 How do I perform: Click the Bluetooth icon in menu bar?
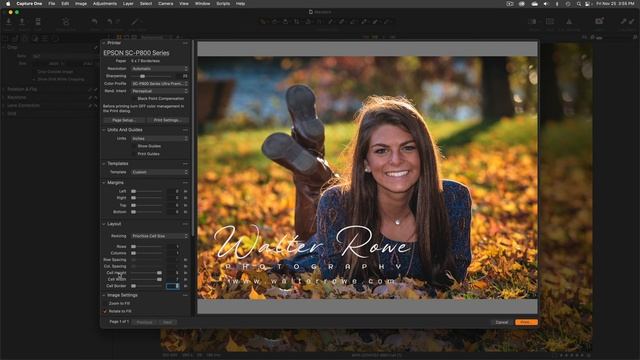tap(557, 4)
